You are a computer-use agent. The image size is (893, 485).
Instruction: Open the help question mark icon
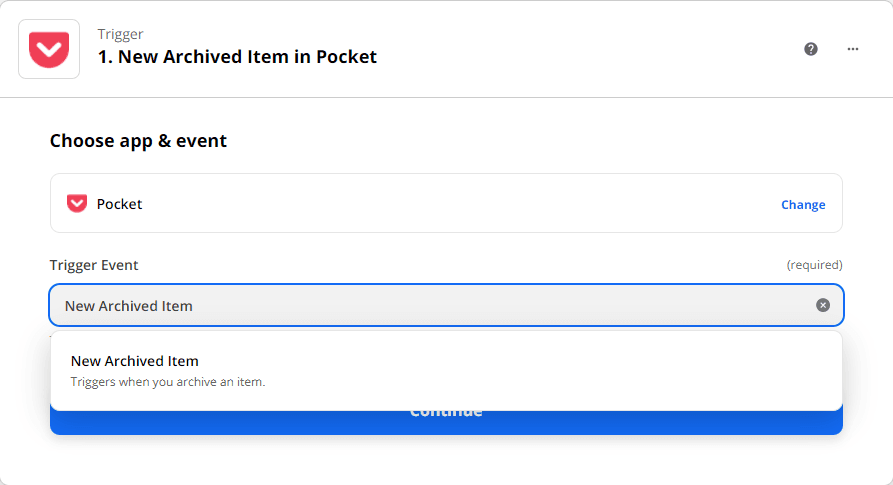click(811, 48)
